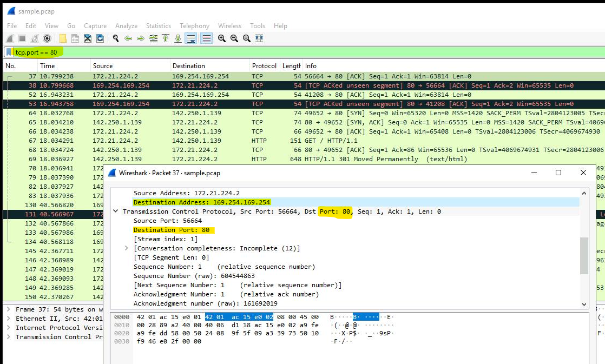Click the Reload capture file icon
Screen dimensions: 605x364
[x=100, y=38]
